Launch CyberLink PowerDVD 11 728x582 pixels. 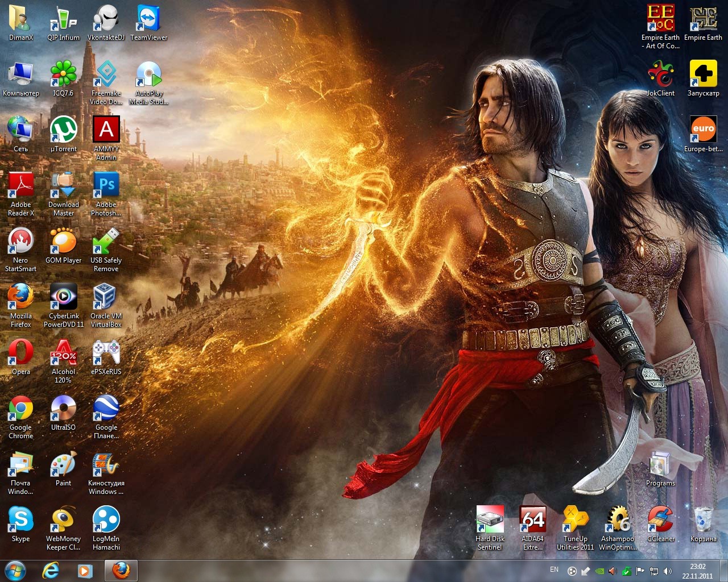point(63,306)
